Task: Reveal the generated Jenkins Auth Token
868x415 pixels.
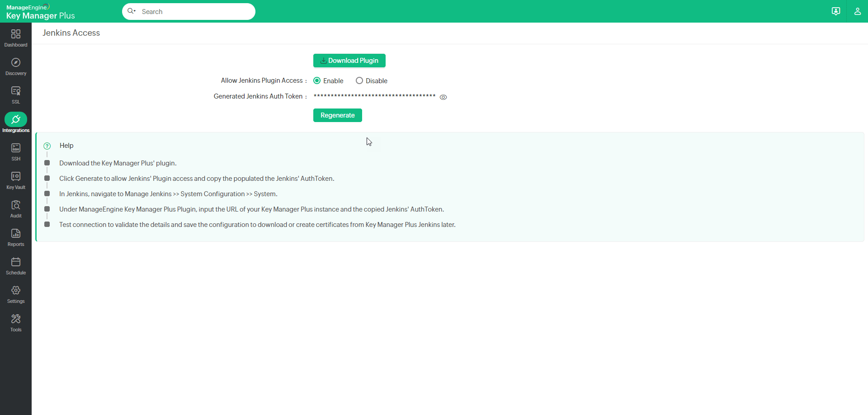Action: pyautogui.click(x=443, y=97)
